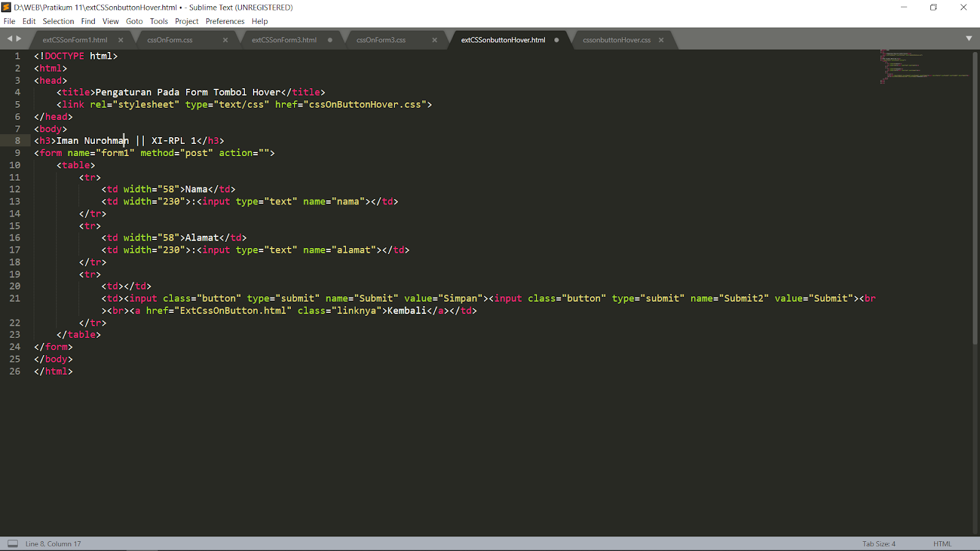
Task: Open the Tools menu
Action: 159,21
